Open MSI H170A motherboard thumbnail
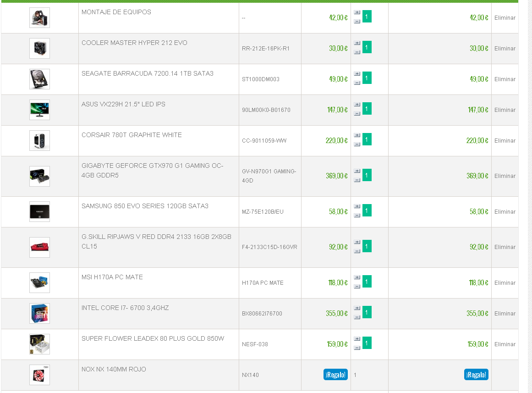The image size is (532, 393). pos(40,282)
